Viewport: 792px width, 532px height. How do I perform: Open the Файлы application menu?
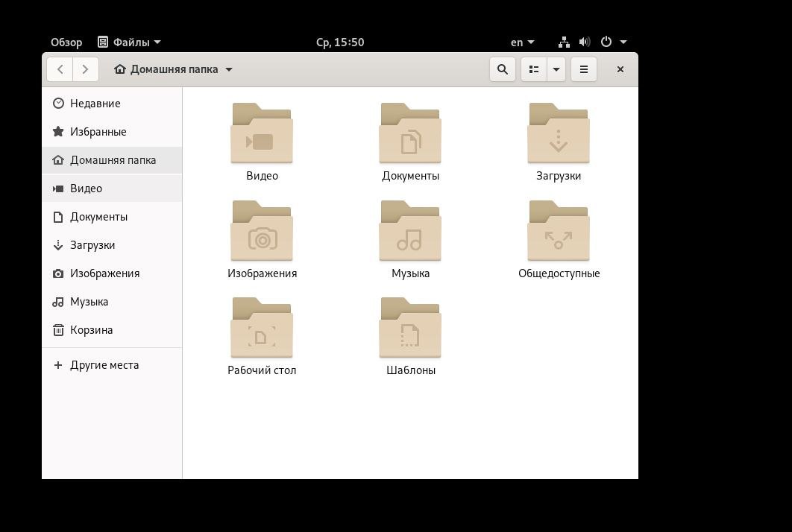[129, 42]
